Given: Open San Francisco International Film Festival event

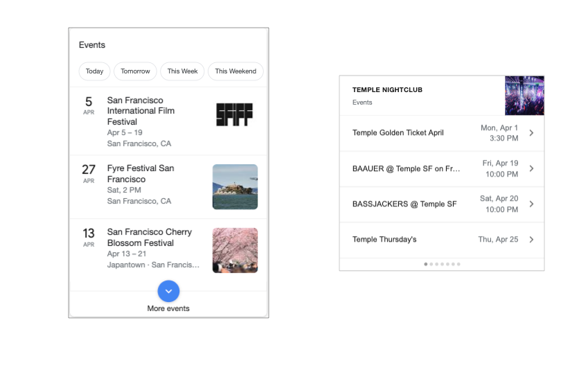Looking at the screenshot, I should [x=141, y=111].
